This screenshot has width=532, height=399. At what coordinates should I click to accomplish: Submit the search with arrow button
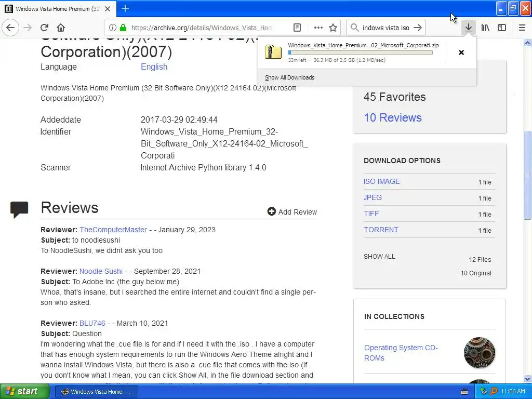point(418,28)
